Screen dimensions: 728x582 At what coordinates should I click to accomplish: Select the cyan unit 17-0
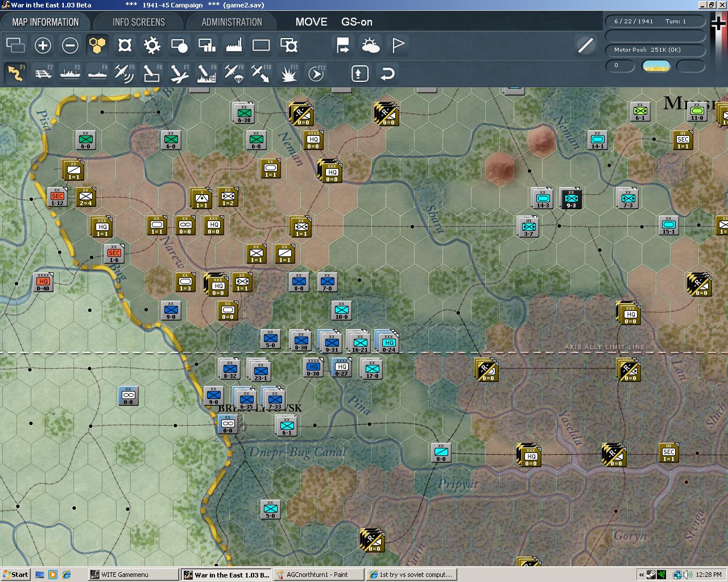point(372,369)
